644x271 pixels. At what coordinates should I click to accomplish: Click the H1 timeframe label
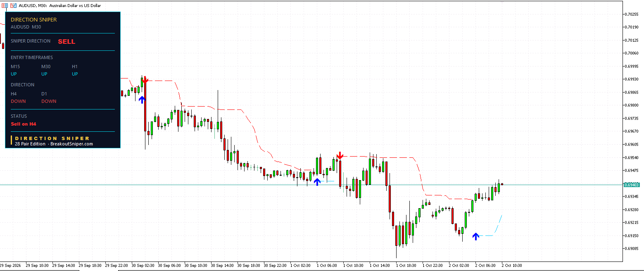(75, 67)
